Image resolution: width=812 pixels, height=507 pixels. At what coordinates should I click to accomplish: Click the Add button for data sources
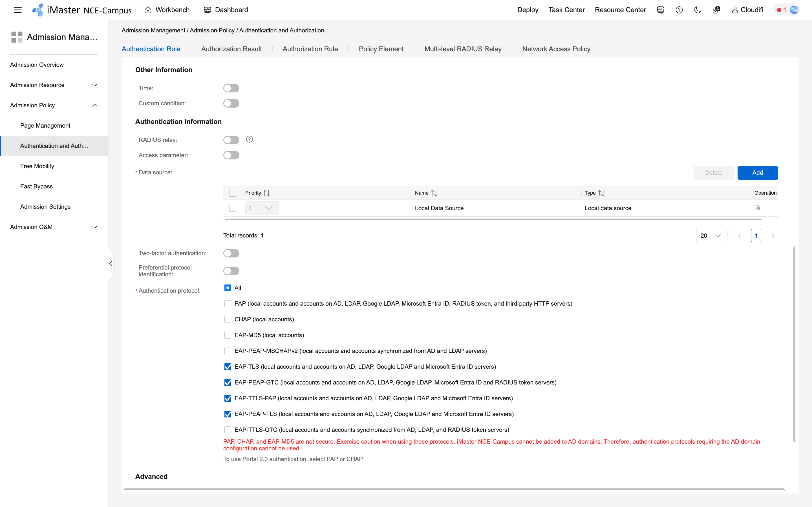point(758,172)
